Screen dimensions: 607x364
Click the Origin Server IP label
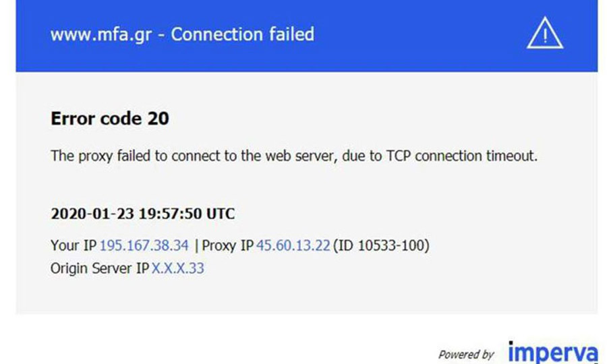pos(100,268)
